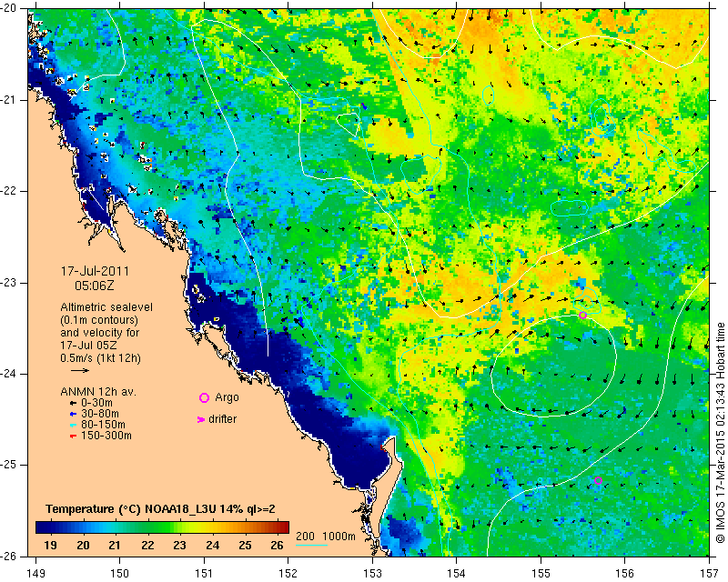This screenshot has height=582, width=728.
Task: Click the '0.5m/s (1kt 12h)' text
Action: (x=100, y=357)
